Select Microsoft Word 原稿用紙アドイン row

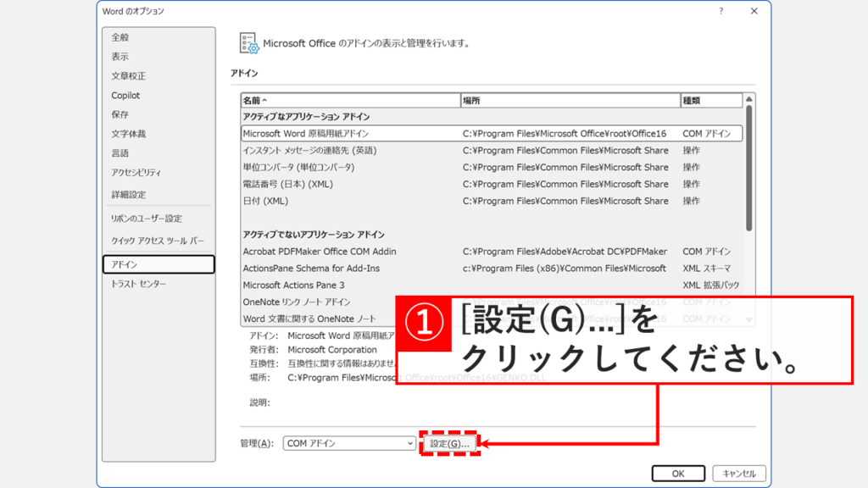(492, 133)
